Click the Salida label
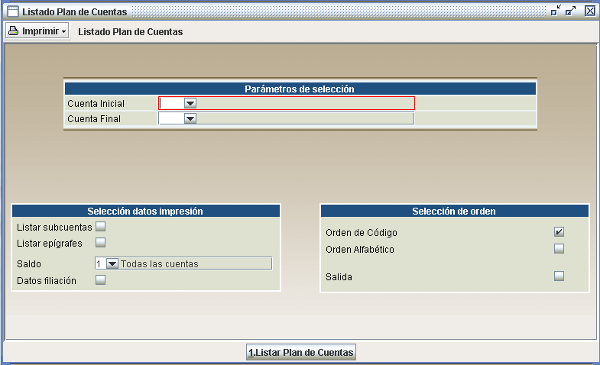This screenshot has width=600, height=365. [339, 277]
